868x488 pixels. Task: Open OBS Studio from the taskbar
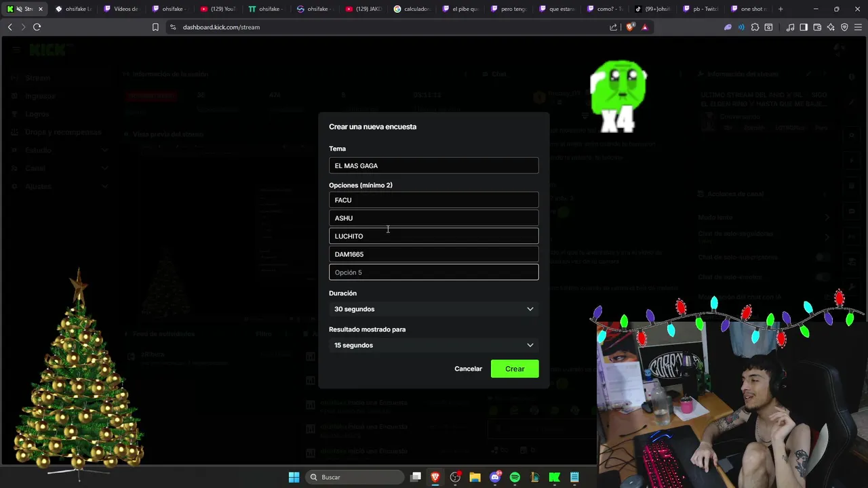(455, 477)
